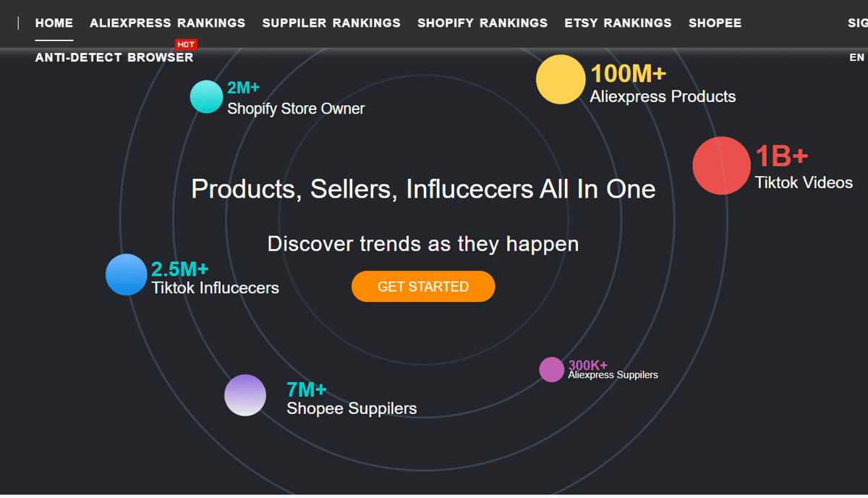Click the purple Shopee Suppilers circle
The image size is (868, 498).
[245, 395]
